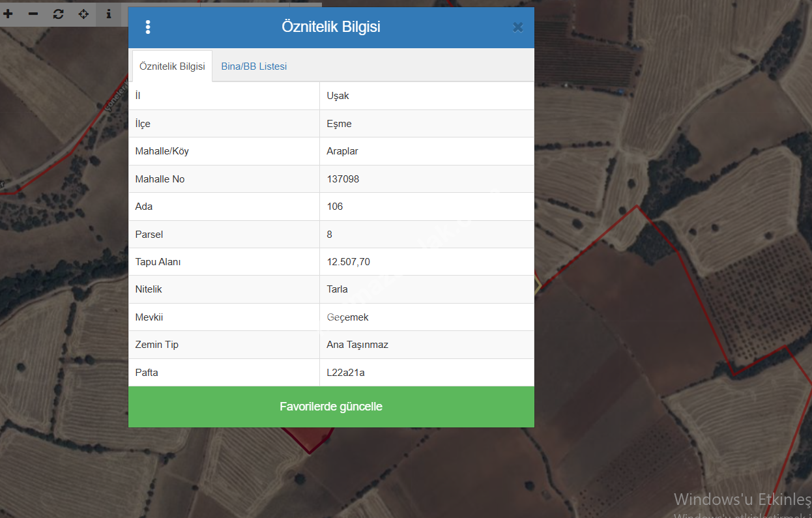
Task: Click the Tapu Alanı value 12.507,70
Action: point(348,262)
